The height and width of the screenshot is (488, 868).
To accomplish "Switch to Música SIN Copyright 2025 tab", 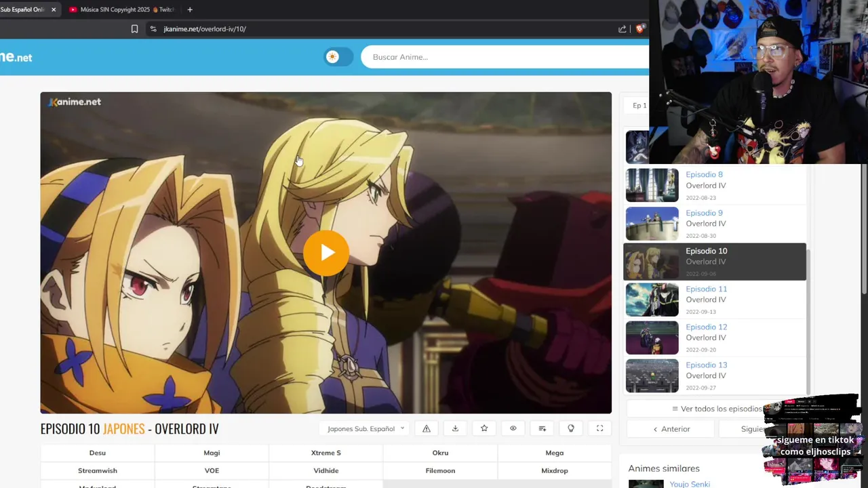I will (121, 9).
